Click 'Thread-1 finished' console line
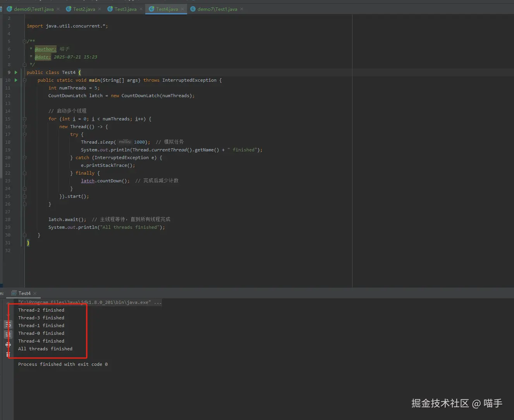This screenshot has width=514, height=420. pyautogui.click(x=41, y=326)
